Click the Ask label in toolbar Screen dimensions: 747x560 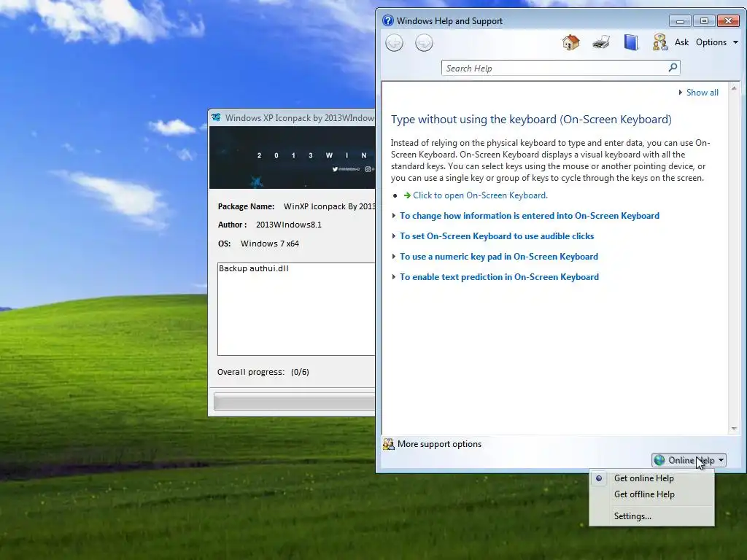682,42
